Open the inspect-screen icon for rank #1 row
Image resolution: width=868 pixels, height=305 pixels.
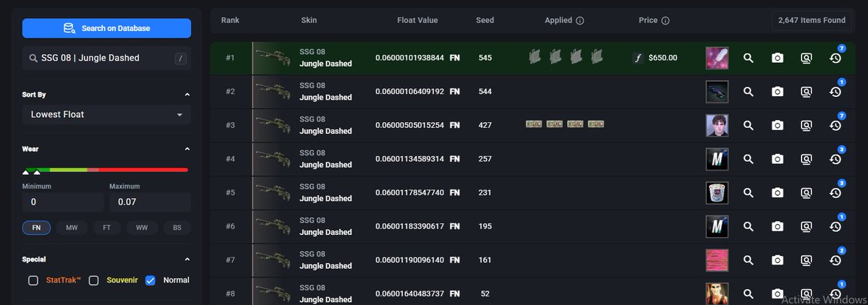pyautogui.click(x=807, y=58)
